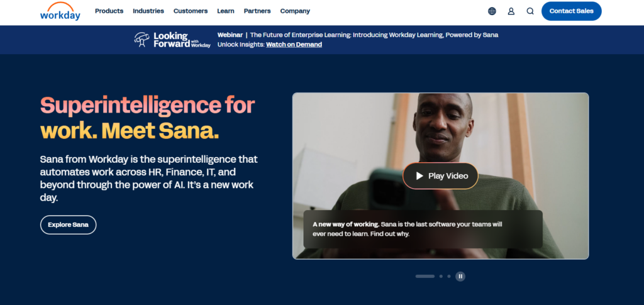Open the Partners menu
The width and height of the screenshot is (644, 305).
click(257, 11)
